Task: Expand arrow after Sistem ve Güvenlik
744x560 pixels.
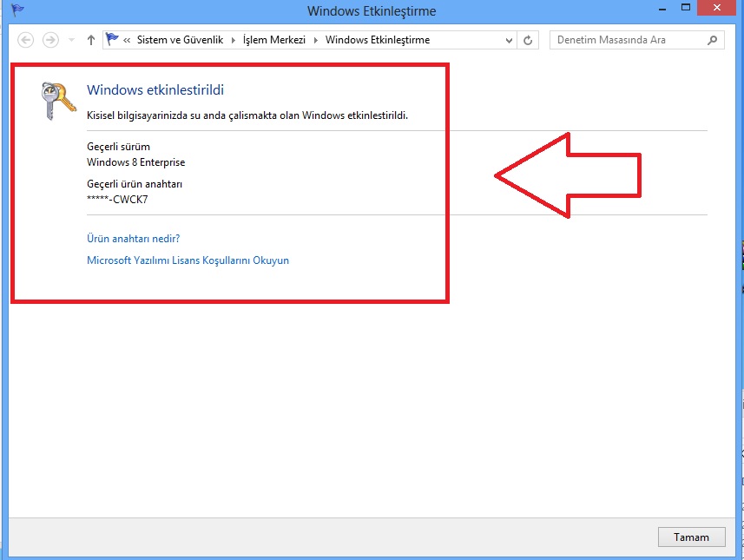Action: point(233,40)
